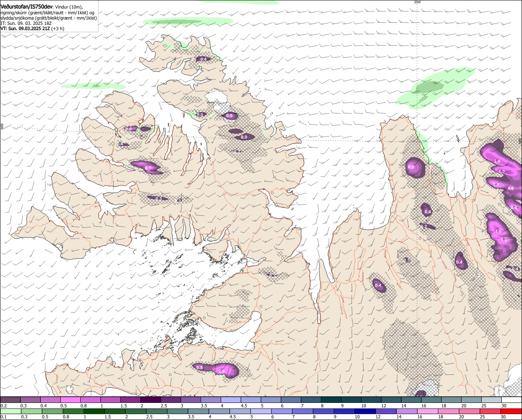Pick upper legend swatch between 1 and 1.5
Viewport: 522px width, 420px height.
click(111, 400)
